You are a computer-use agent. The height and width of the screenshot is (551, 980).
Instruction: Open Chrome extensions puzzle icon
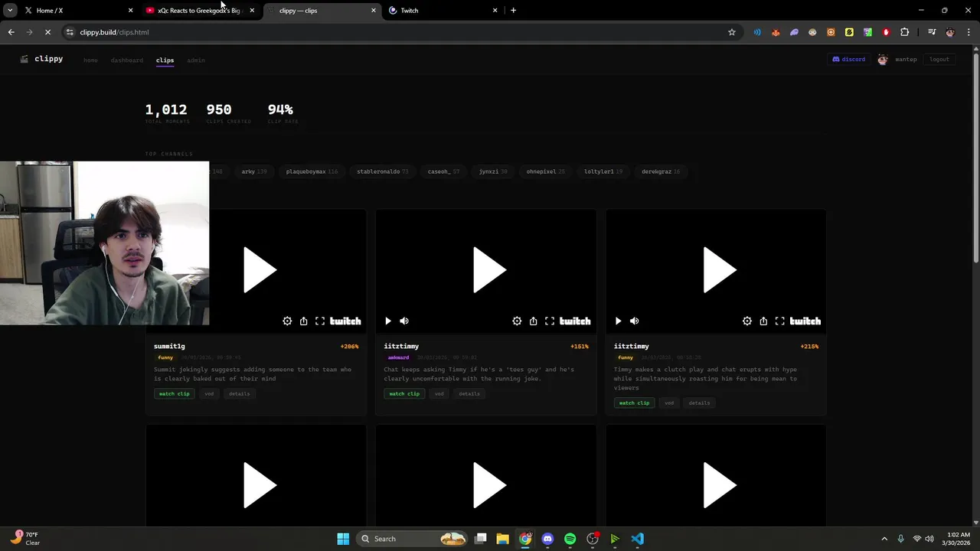point(904,32)
